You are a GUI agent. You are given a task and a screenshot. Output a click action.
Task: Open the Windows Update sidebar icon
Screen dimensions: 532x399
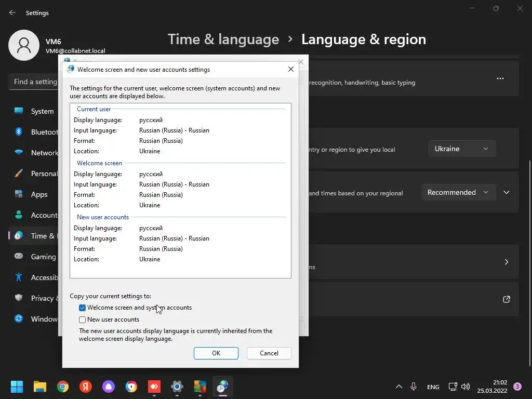point(19,318)
